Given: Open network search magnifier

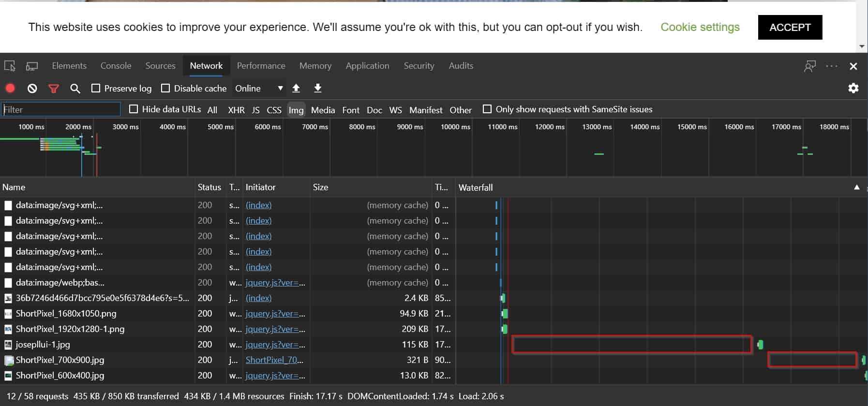Looking at the screenshot, I should (x=75, y=88).
